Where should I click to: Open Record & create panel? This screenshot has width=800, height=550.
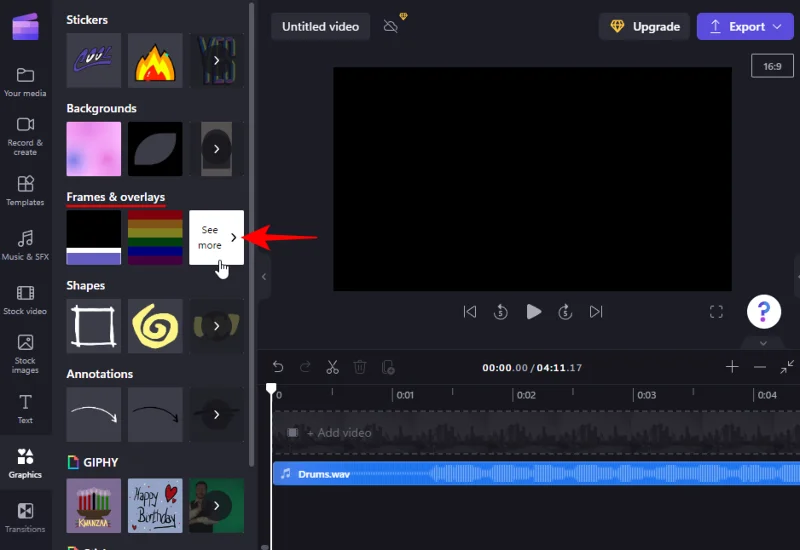point(25,136)
